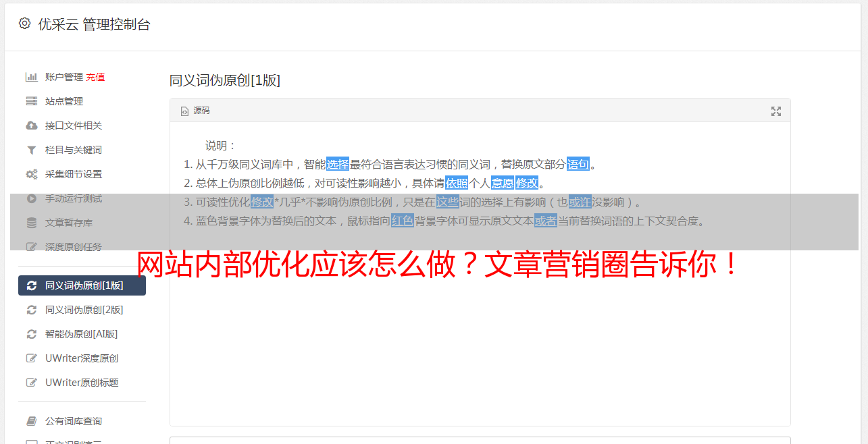868x444 pixels.
Task: Click the refresh icon beside 同义词伪原创[2版]
Action: [x=31, y=310]
